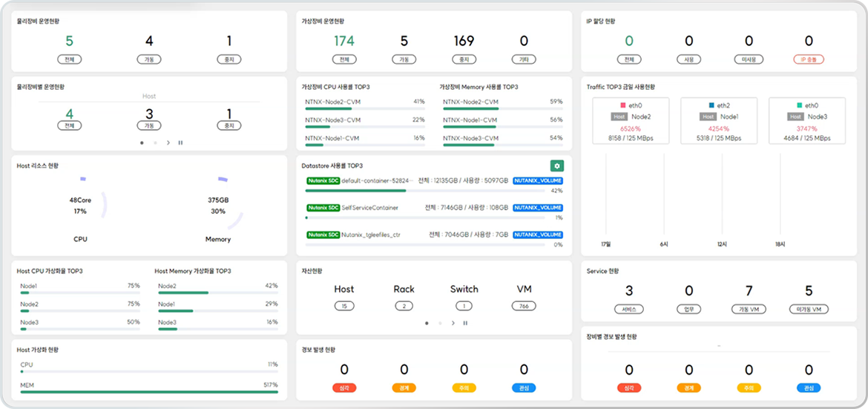Click NTNX-Node2-CVM 41% CPU usage bar

click(x=365, y=108)
